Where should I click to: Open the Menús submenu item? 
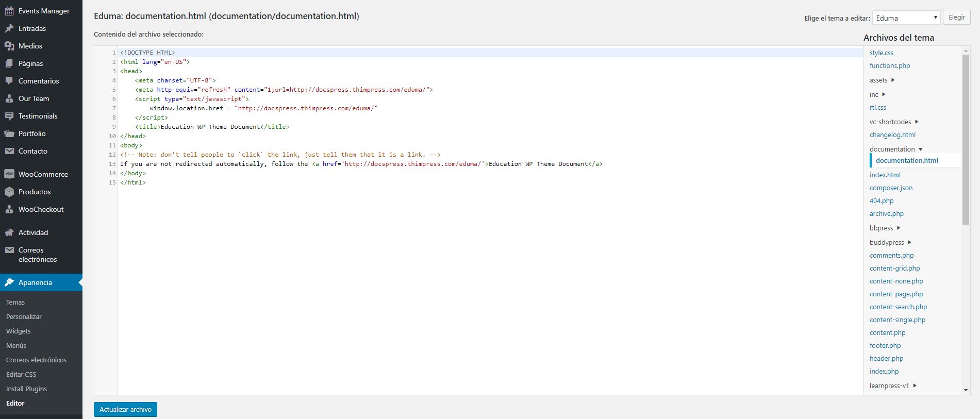coord(16,346)
